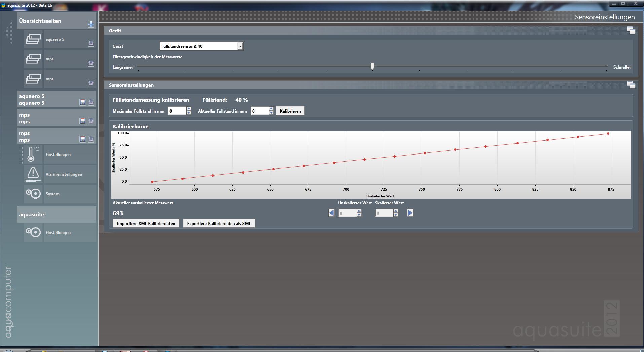The height and width of the screenshot is (352, 644).
Task: Increase Maximaler Füllstand with the up stepper
Action: click(189, 109)
